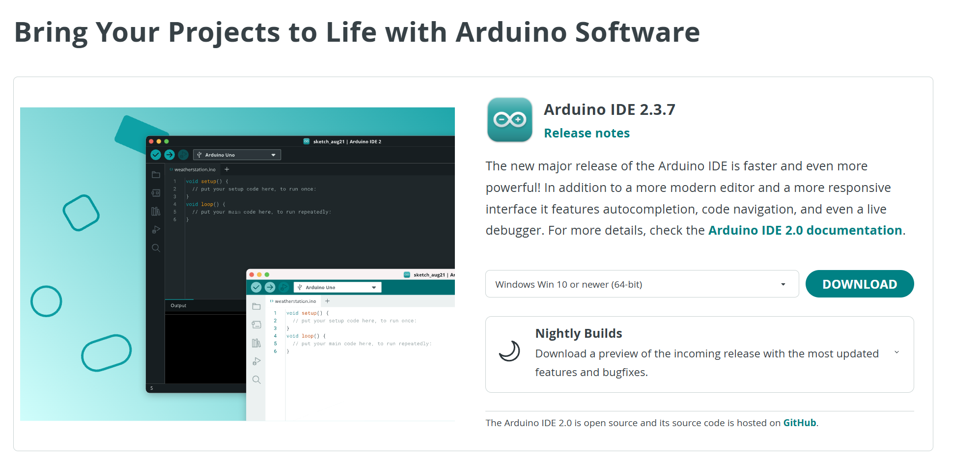Click the Upload arrow in light IDE window
Image resolution: width=980 pixels, height=460 pixels.
tap(270, 287)
